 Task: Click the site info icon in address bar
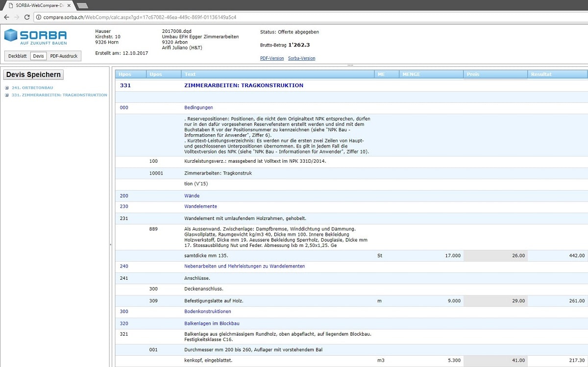pos(38,17)
